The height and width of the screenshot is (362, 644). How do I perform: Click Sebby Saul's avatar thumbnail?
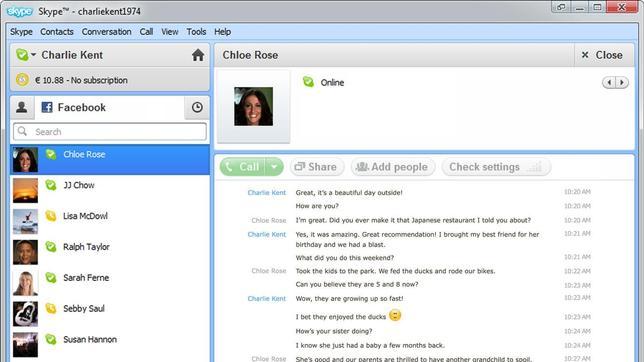click(25, 314)
